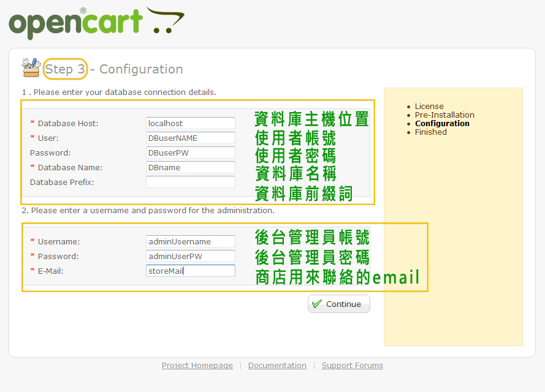
Task: Focus the admin Username field
Action: pyautogui.click(x=191, y=241)
